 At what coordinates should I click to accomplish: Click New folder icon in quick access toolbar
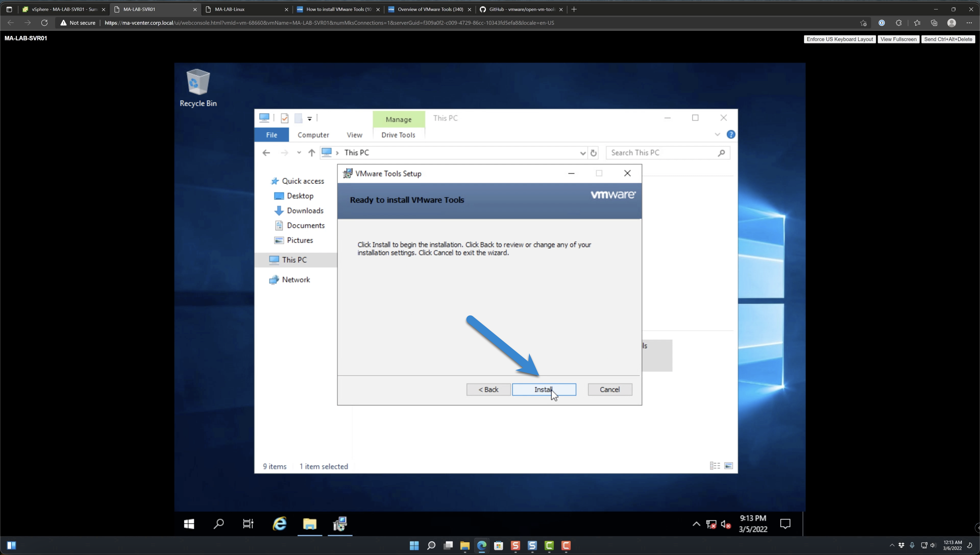coord(299,118)
